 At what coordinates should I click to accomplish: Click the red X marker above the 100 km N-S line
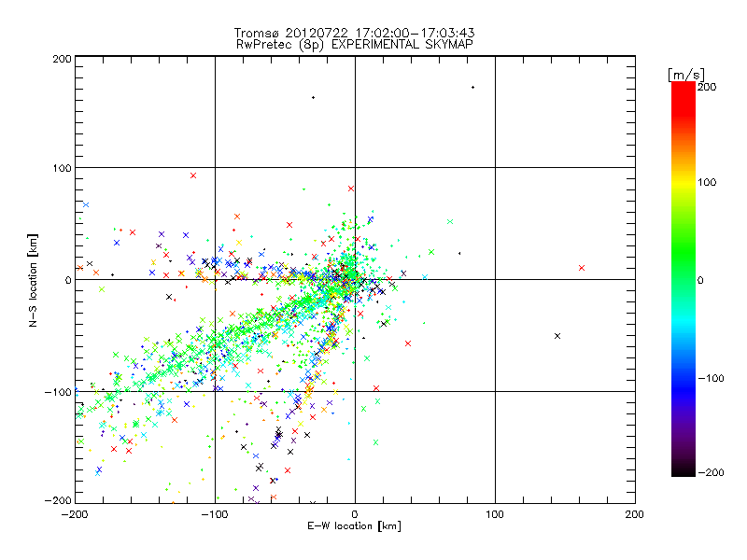pos(193,175)
